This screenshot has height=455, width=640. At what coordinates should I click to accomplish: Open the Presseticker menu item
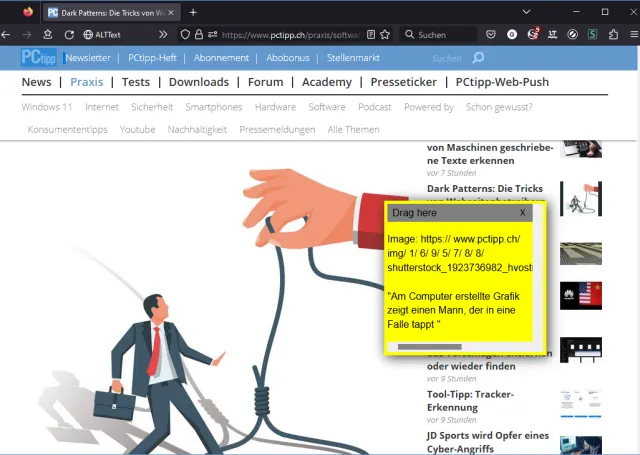[403, 82]
